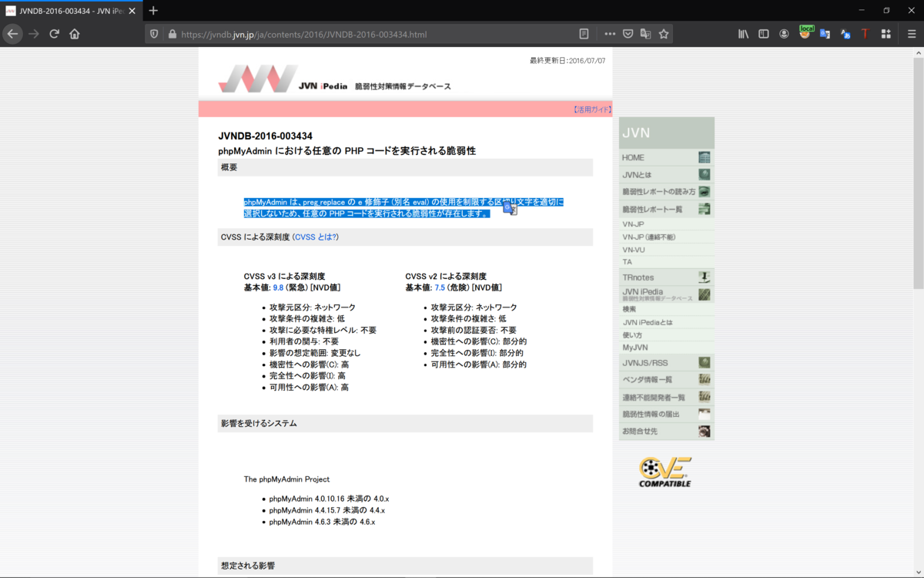Click the account profile icon in toolbar
The width and height of the screenshot is (924, 578).
(x=784, y=34)
